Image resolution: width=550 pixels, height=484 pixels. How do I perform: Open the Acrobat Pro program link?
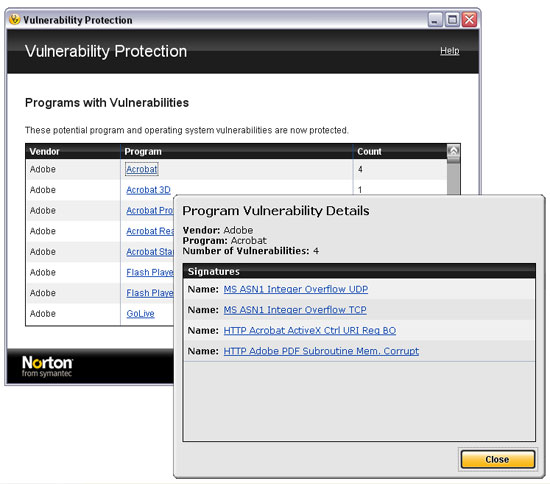(x=150, y=210)
